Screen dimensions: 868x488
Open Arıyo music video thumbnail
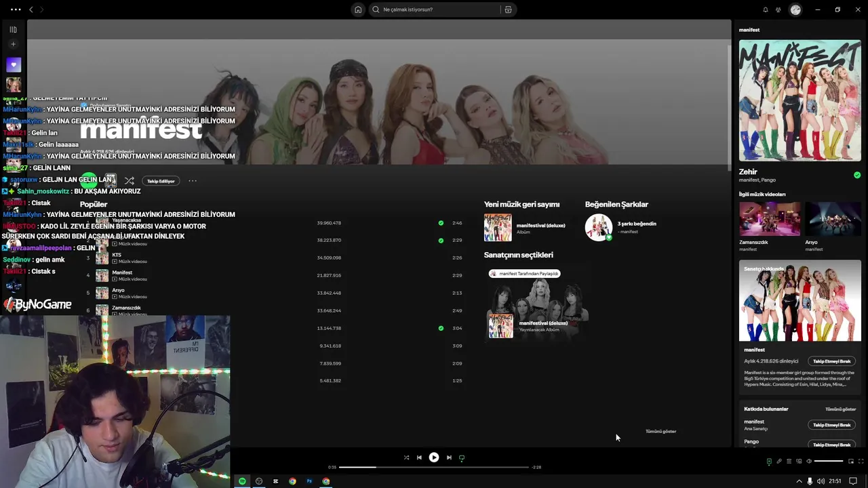(x=833, y=218)
